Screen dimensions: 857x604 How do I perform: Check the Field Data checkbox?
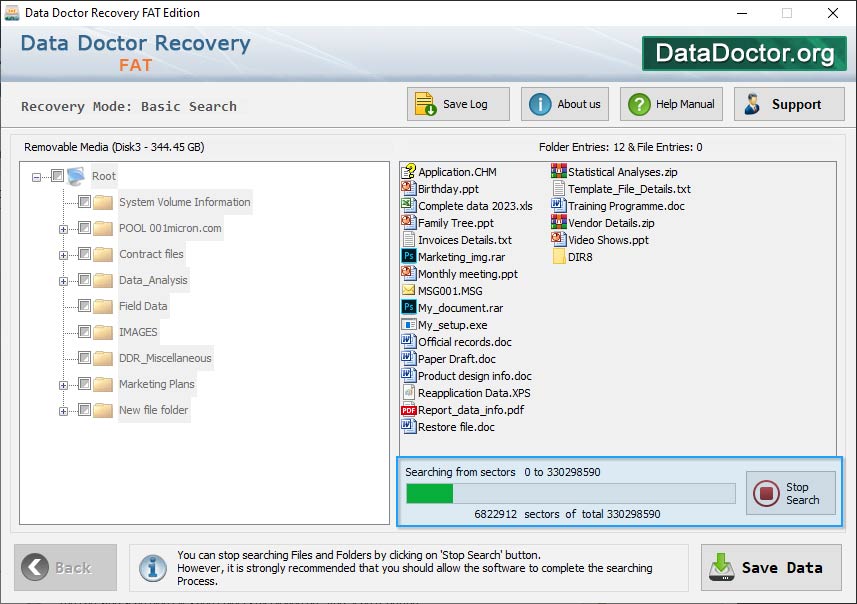click(84, 306)
